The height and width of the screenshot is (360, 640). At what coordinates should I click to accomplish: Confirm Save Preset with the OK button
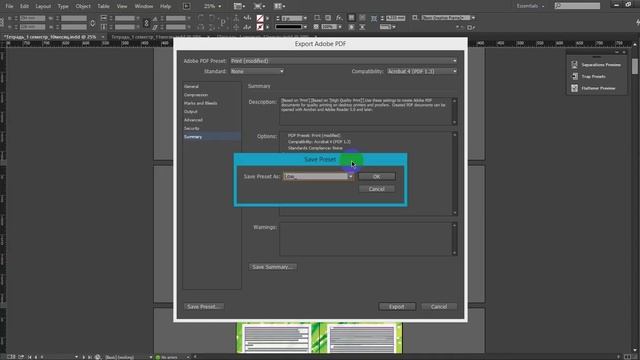click(x=376, y=176)
